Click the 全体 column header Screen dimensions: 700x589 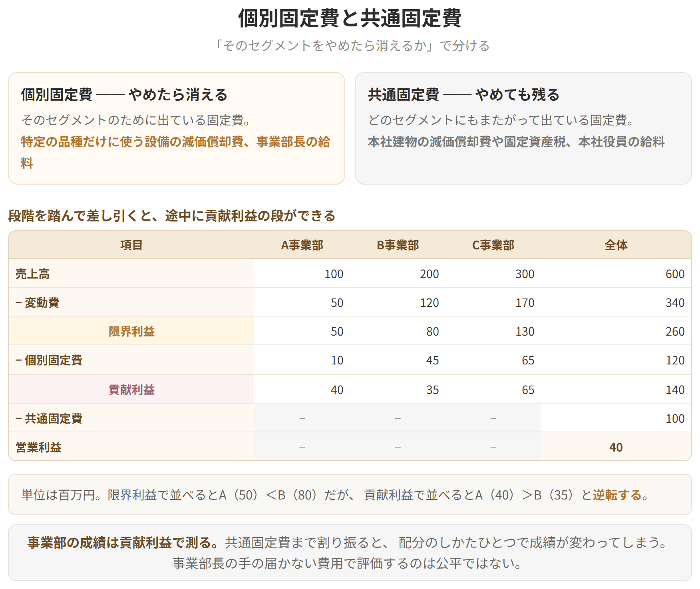pos(616,245)
